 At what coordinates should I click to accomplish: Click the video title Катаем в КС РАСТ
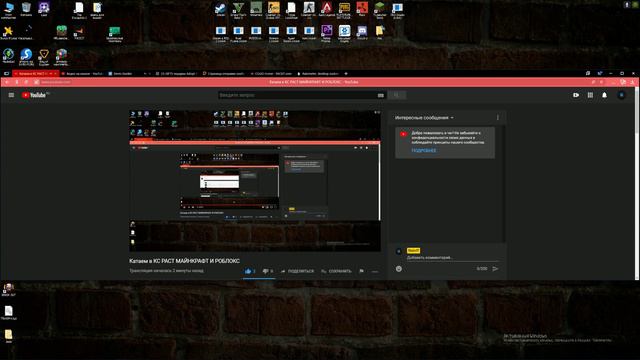coord(184,261)
